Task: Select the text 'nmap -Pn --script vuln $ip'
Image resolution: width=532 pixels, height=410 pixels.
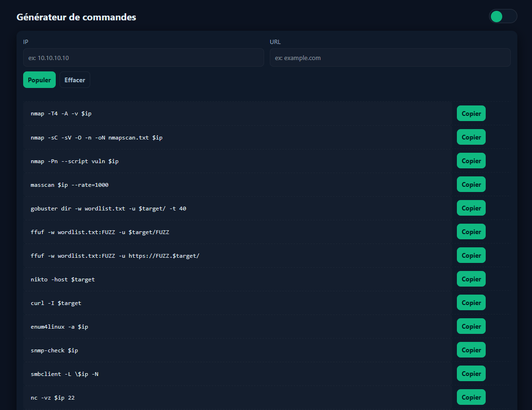Action: pos(75,161)
